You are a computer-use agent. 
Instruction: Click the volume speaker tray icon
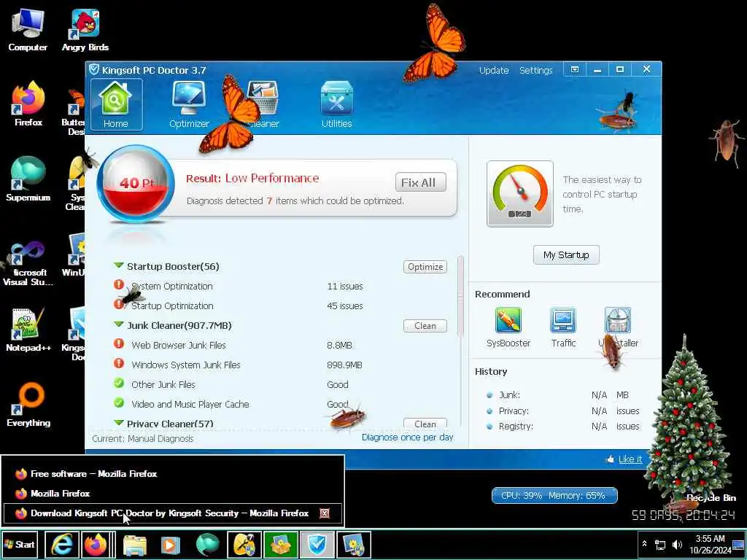click(x=676, y=545)
